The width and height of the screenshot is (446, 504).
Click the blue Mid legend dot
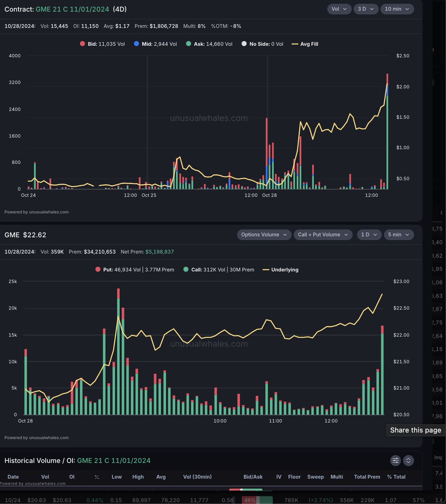[136, 44]
